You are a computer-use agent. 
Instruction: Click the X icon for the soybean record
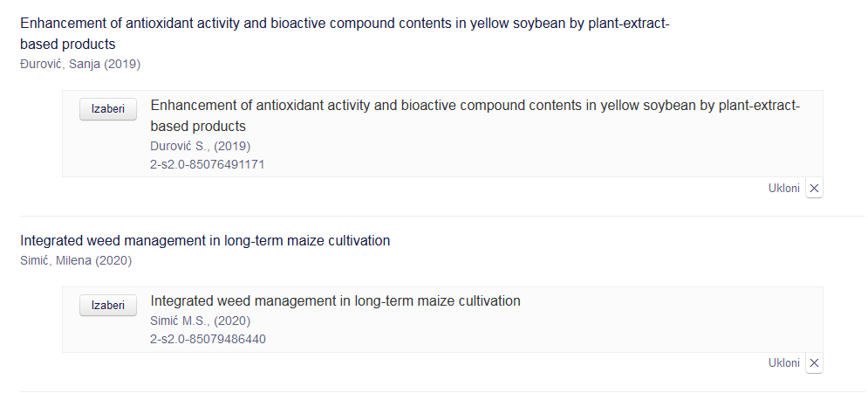814,188
